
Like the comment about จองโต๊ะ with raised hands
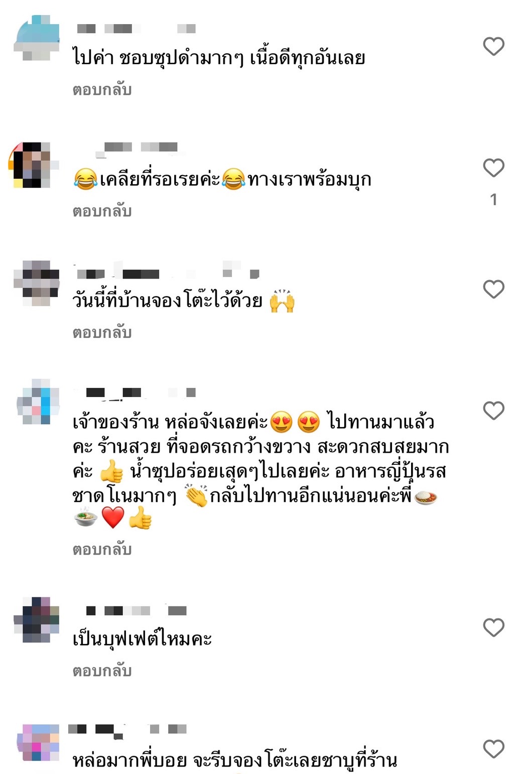[x=493, y=290]
